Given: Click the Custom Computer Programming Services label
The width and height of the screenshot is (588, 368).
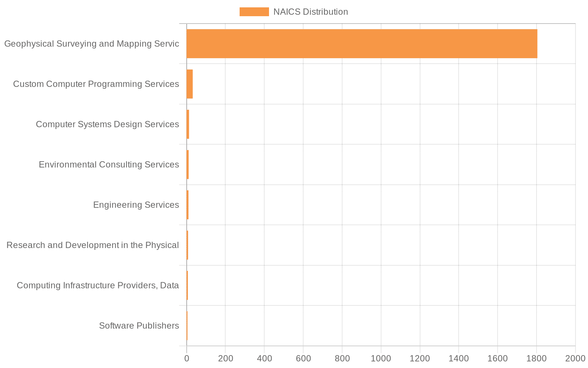Looking at the screenshot, I should point(96,84).
